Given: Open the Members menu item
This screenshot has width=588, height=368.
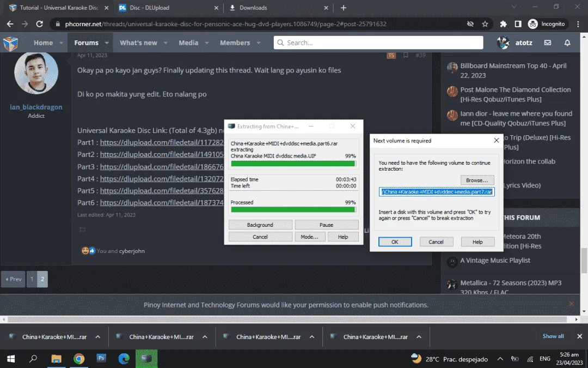Looking at the screenshot, I should tap(235, 43).
